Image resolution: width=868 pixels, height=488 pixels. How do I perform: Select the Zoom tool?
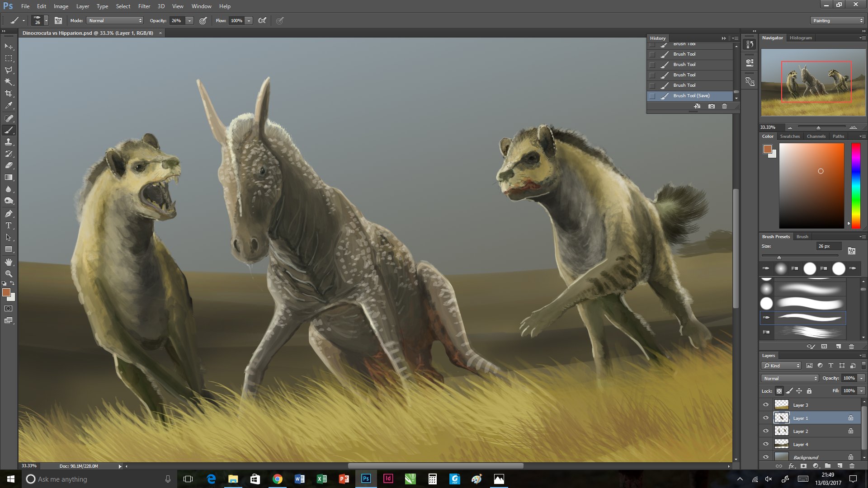(9, 273)
